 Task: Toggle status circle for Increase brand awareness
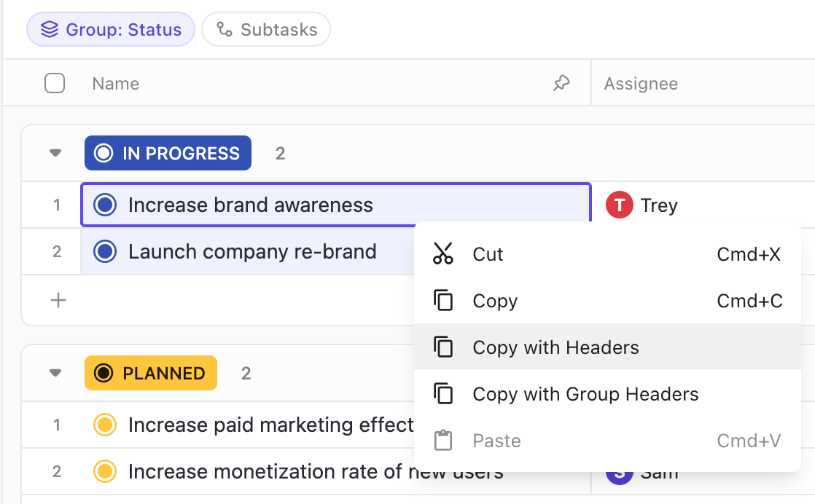106,205
